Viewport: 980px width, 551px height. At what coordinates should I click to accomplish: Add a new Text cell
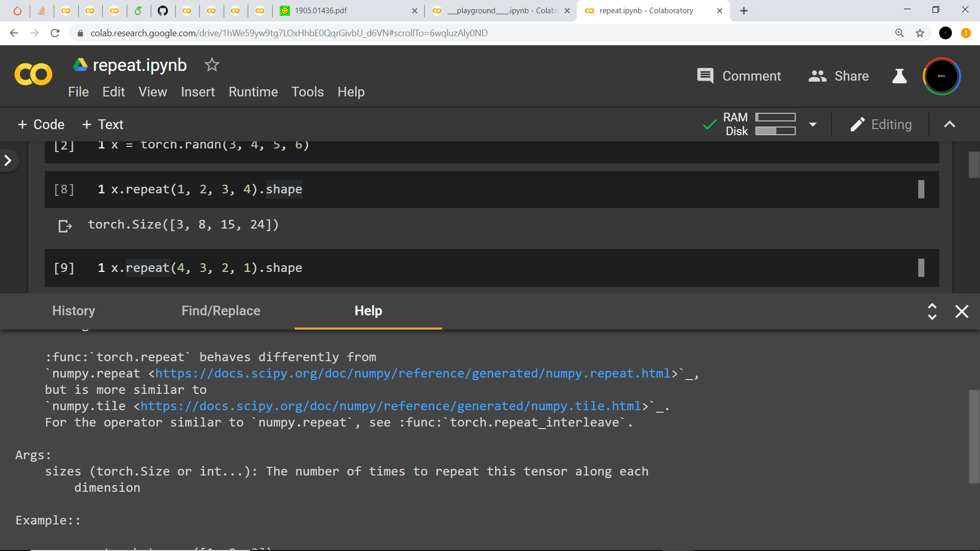point(102,124)
